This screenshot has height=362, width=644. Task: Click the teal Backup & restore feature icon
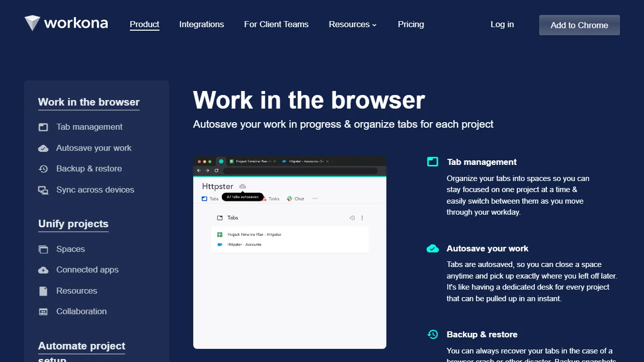point(433,334)
